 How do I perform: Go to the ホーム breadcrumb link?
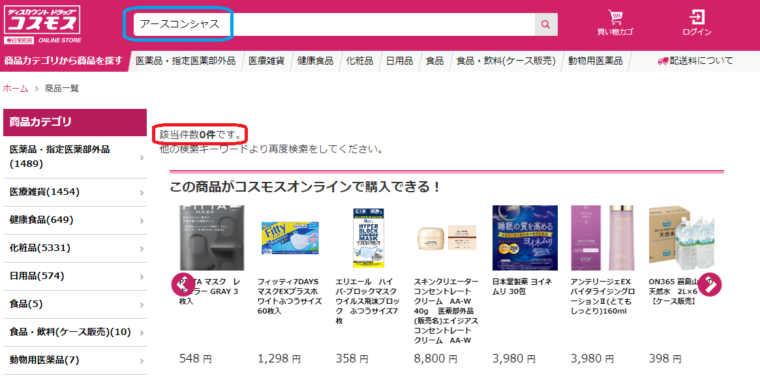tap(16, 88)
